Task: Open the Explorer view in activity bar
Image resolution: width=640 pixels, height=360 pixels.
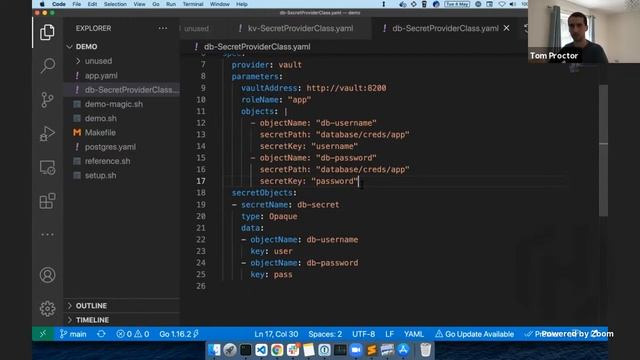Action: coord(47,32)
